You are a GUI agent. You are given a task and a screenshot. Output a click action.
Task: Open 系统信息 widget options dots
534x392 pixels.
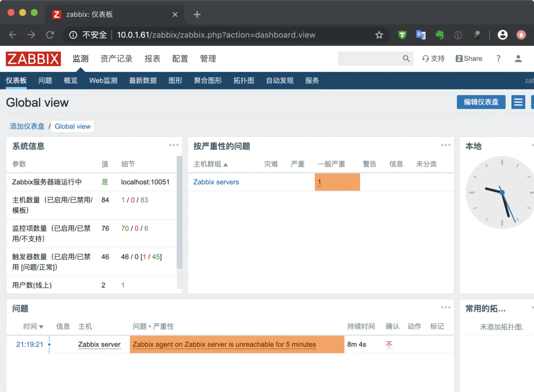click(174, 145)
